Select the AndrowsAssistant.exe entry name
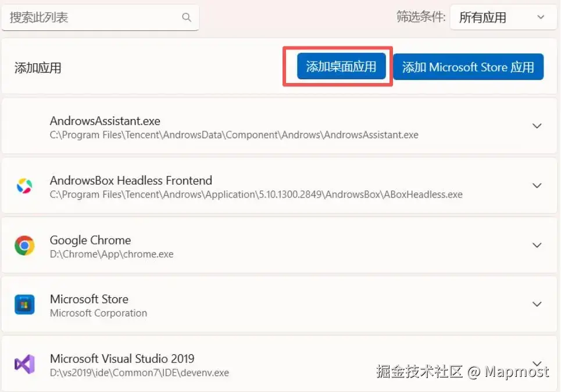The height and width of the screenshot is (392, 561). click(x=105, y=121)
